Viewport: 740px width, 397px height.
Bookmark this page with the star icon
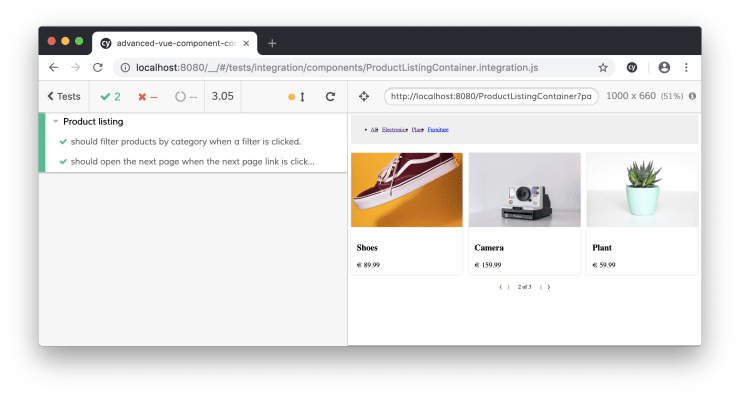(x=603, y=68)
